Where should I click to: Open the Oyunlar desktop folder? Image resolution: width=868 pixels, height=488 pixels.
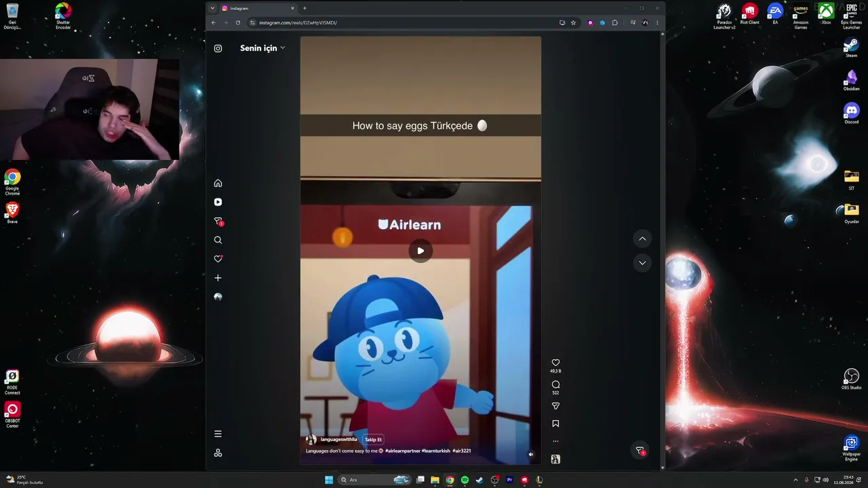tap(851, 213)
